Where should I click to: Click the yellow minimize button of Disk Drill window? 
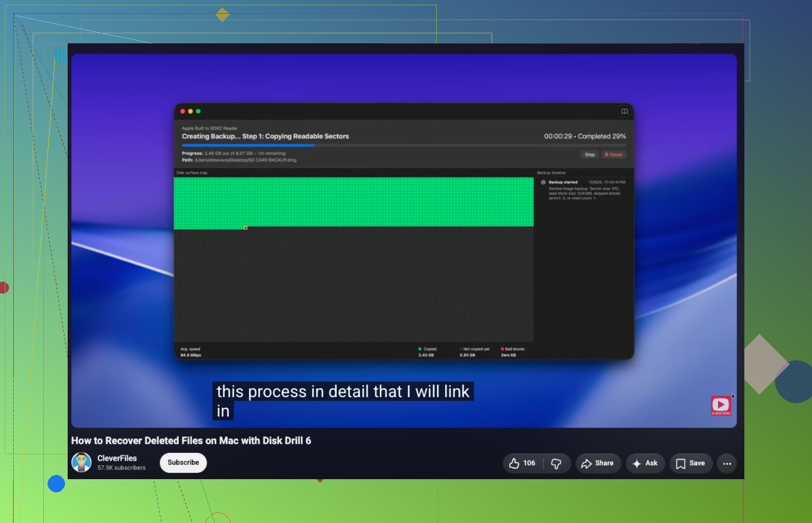click(190, 111)
